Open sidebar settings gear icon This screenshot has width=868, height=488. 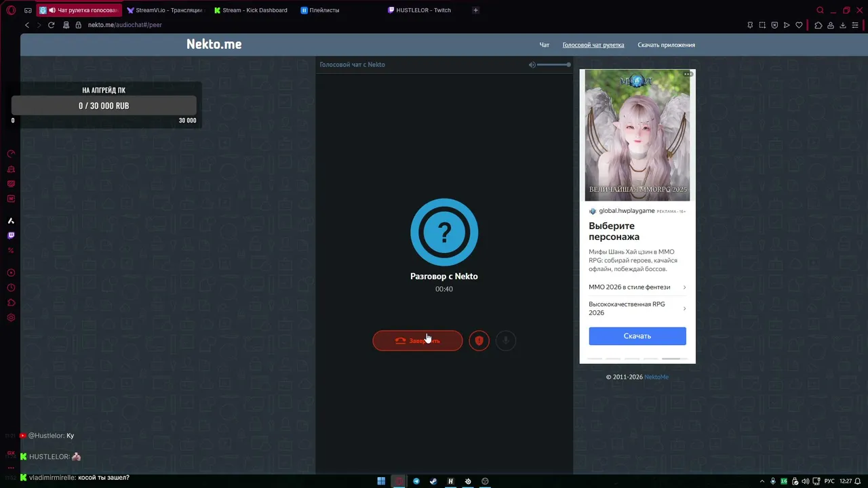(x=11, y=317)
